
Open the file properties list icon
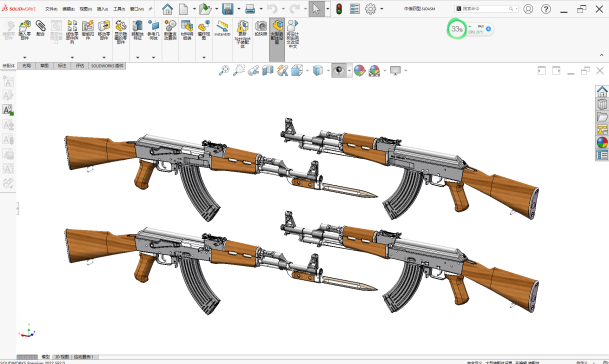tap(355, 9)
